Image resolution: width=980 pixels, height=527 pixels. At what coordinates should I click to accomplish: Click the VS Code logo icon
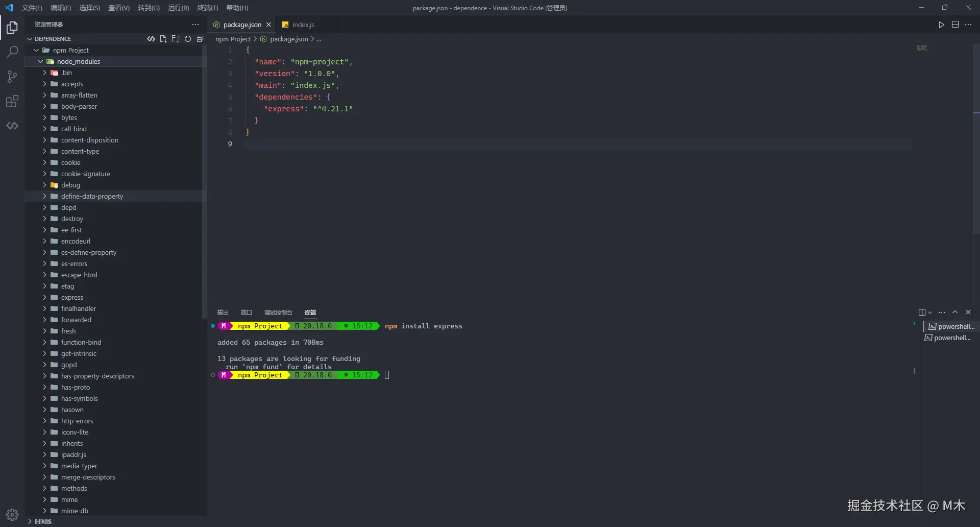pyautogui.click(x=9, y=8)
